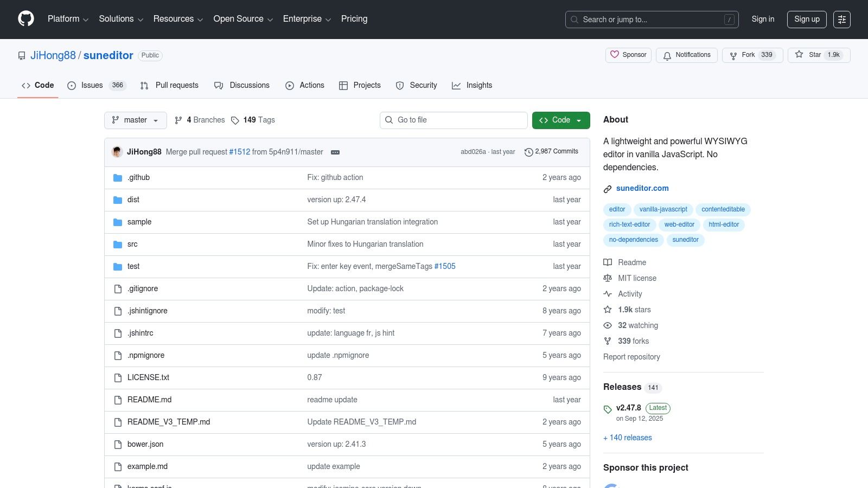Screen dimensions: 868x488
Task: Click the Go to file search field
Action: pyautogui.click(x=454, y=120)
